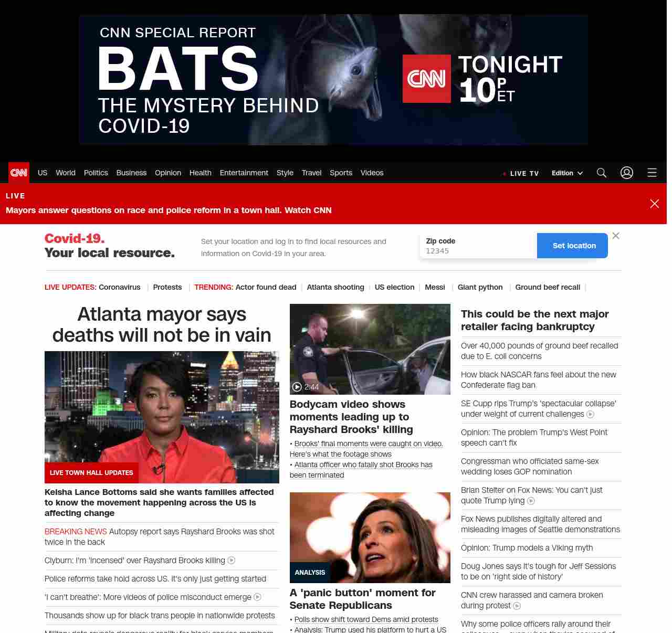Open the hamburger menu icon
The image size is (672, 633).
652,173
